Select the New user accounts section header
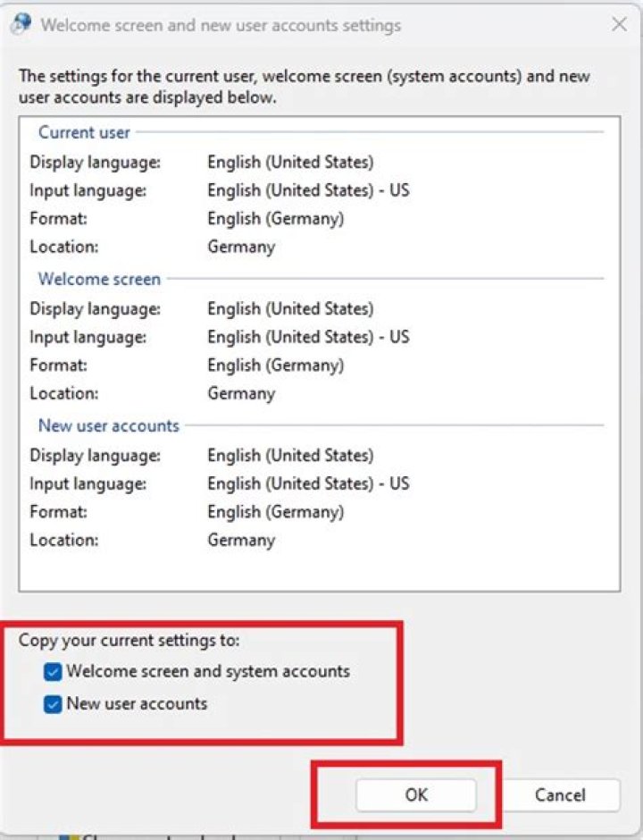This screenshot has width=643, height=840. coord(109,426)
